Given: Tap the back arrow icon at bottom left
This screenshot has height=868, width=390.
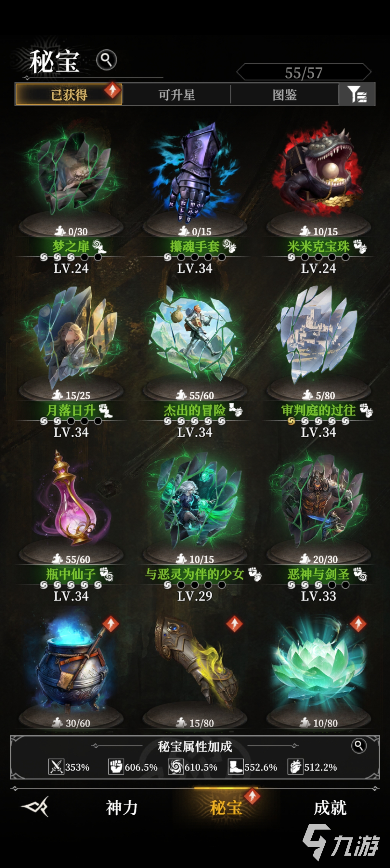Looking at the screenshot, I should click(35, 806).
